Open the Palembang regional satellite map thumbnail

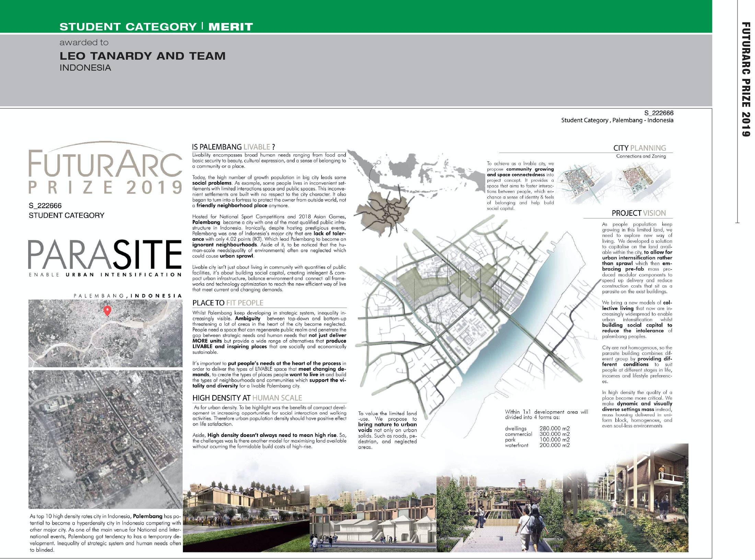point(105,333)
